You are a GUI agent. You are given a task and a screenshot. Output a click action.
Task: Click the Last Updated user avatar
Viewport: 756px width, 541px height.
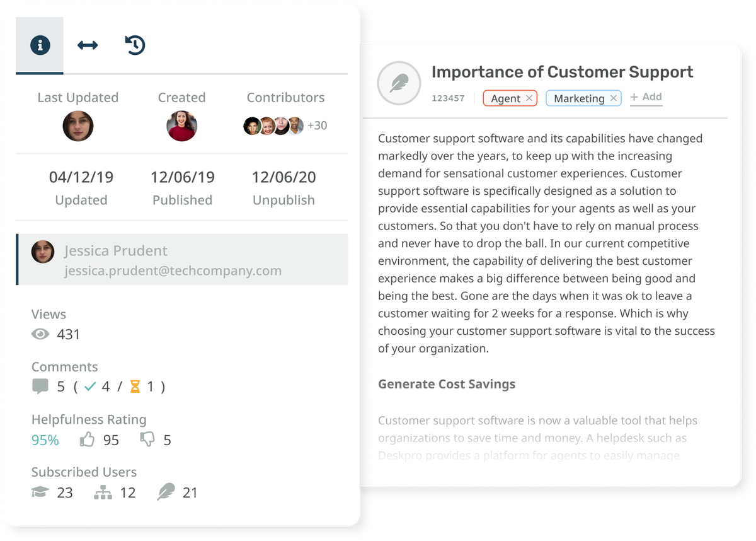78,126
